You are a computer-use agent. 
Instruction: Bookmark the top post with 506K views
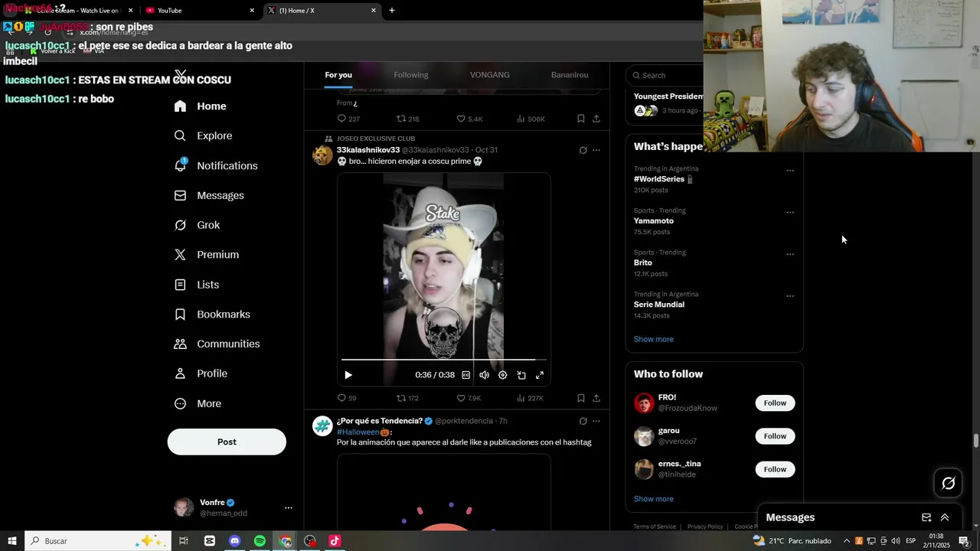580,119
